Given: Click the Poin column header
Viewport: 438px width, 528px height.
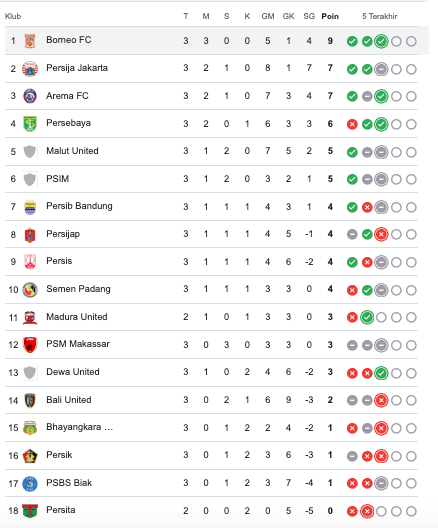Looking at the screenshot, I should [x=330, y=16].
